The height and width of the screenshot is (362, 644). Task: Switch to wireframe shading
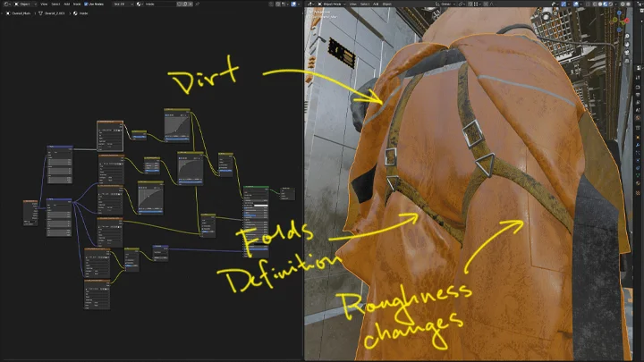tap(595, 4)
